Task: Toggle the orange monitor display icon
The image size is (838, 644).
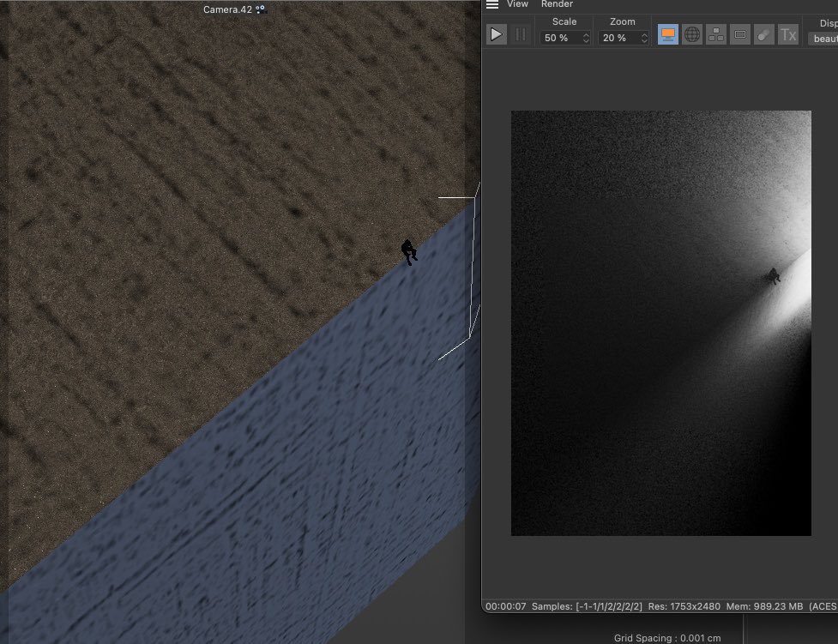Action: pos(668,35)
